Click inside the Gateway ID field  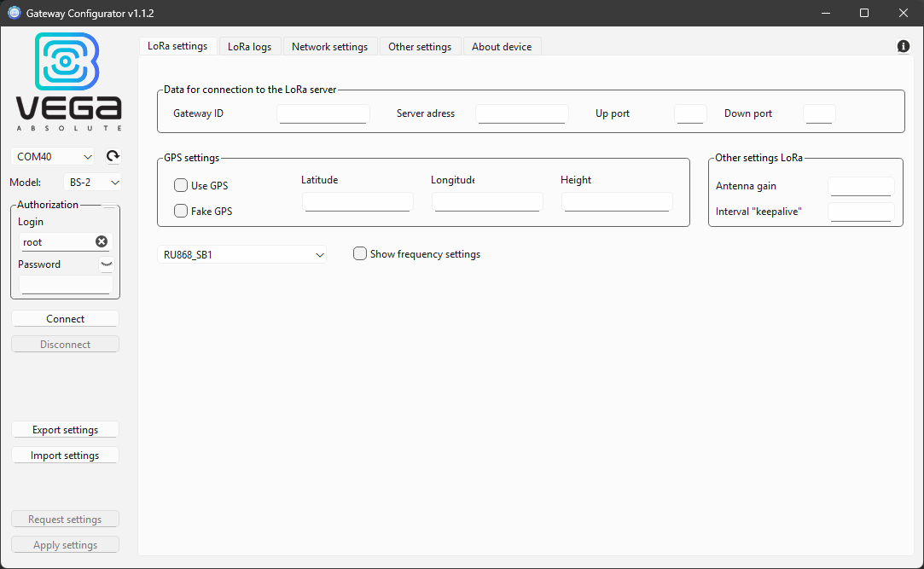(323, 113)
